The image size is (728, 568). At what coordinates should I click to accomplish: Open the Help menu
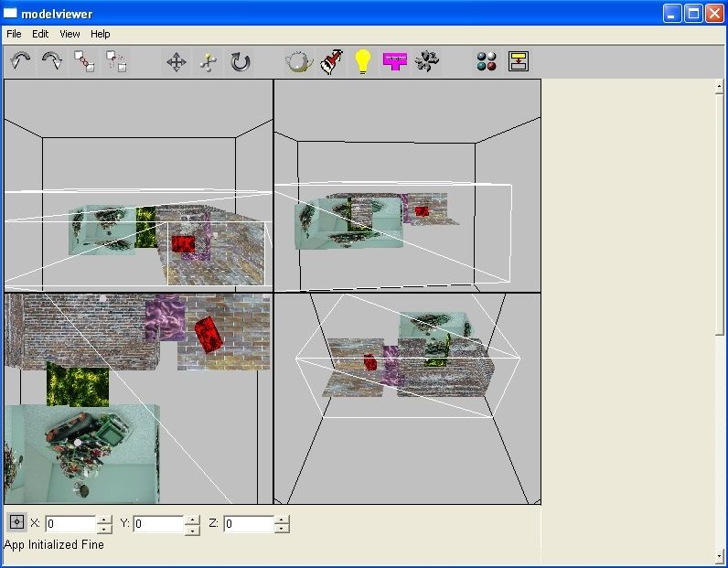tap(101, 34)
